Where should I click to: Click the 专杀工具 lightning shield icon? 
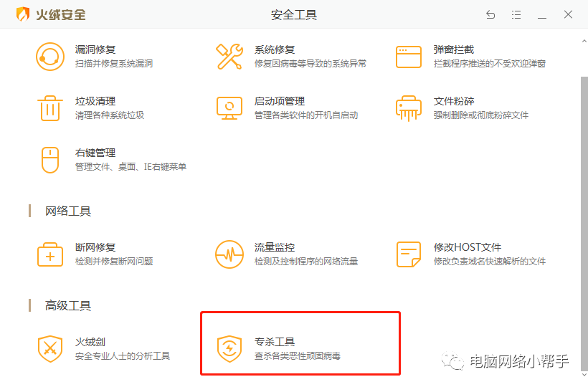(229, 349)
